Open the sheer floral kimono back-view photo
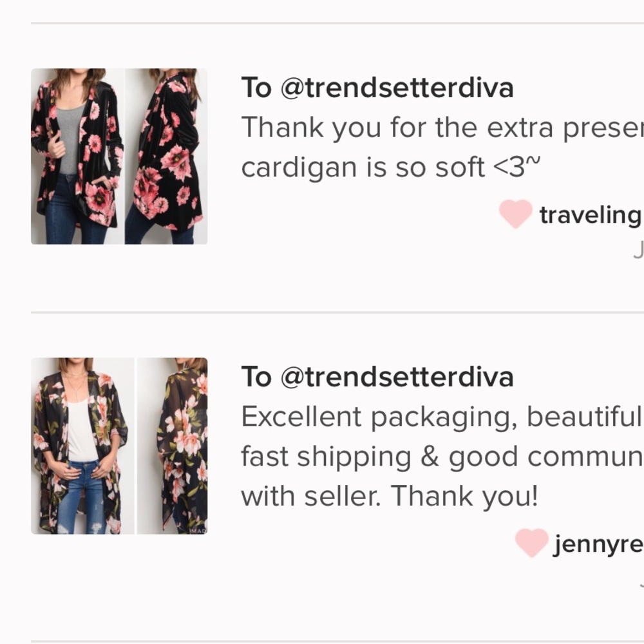The height and width of the screenshot is (644, 644). click(173, 446)
